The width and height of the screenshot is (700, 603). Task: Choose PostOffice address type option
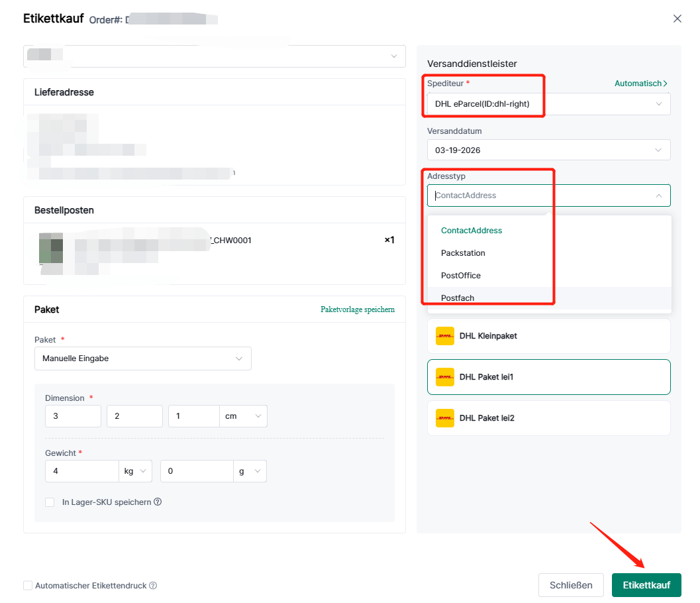(x=461, y=276)
